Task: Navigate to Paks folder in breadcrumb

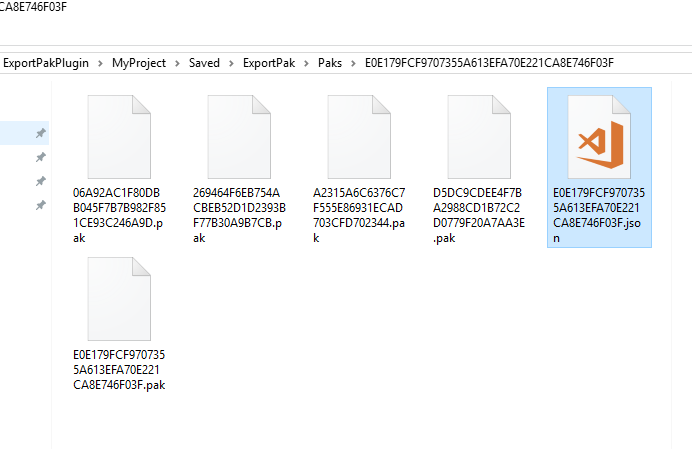Action: tap(330, 63)
